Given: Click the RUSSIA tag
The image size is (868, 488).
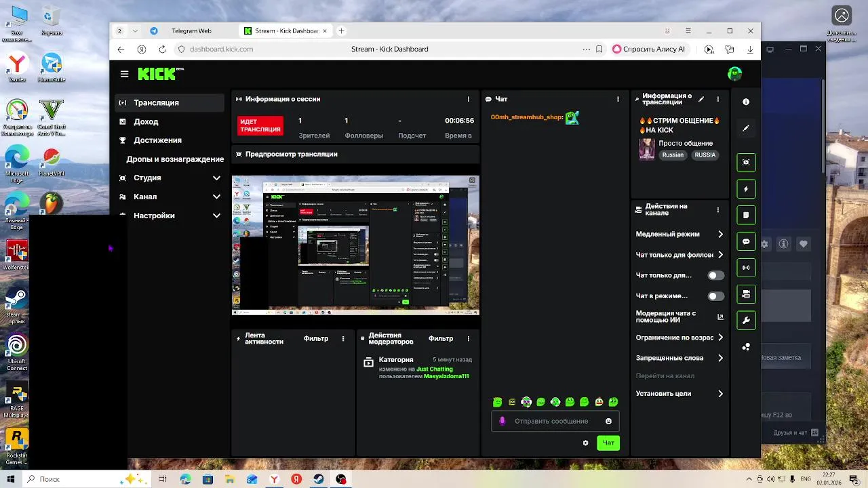Looking at the screenshot, I should 705,155.
